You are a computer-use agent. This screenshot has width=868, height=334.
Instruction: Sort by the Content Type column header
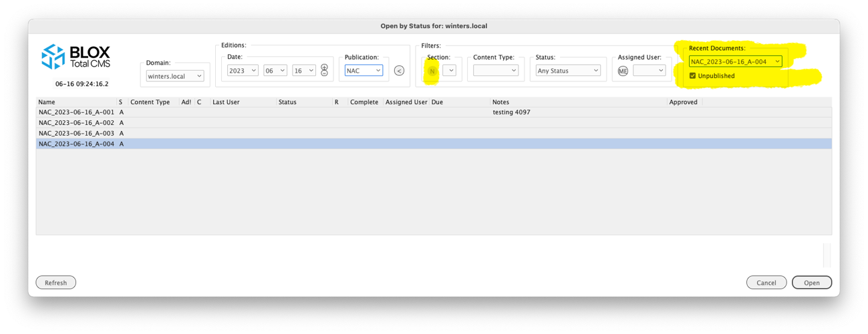tap(154, 102)
